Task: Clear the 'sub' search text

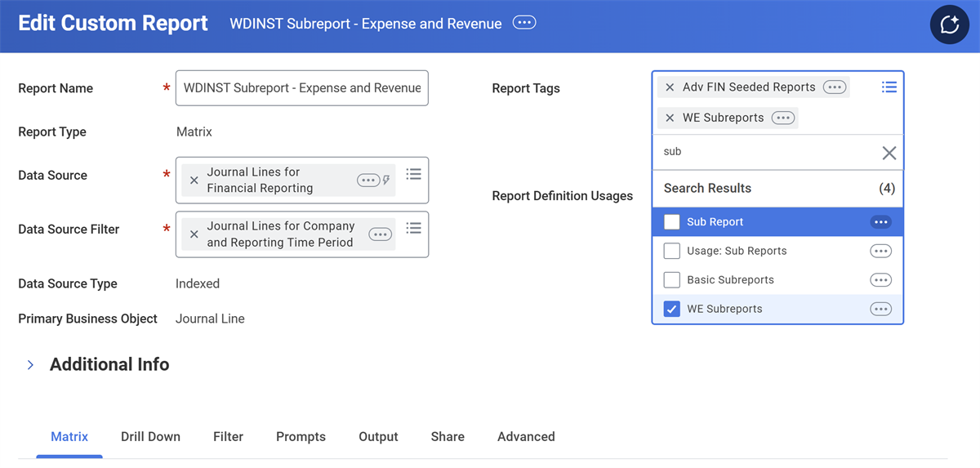Action: point(889,153)
